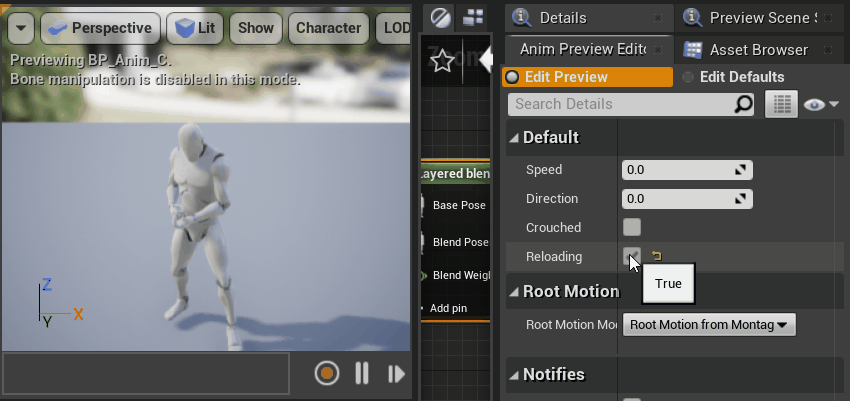Switch to the Asset Browser tab
The height and width of the screenshot is (401, 850).
point(758,49)
